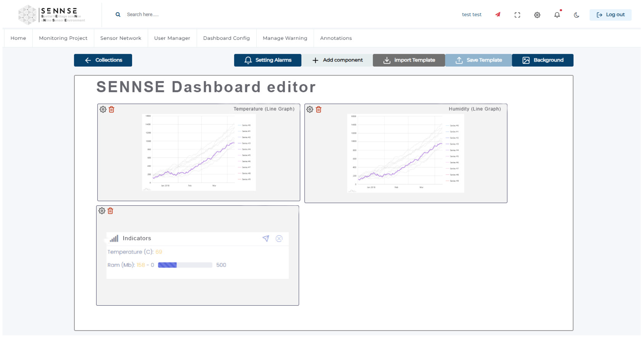This screenshot has width=644, height=338.
Task: Open settings gear of Temperature graph
Action: tap(103, 109)
